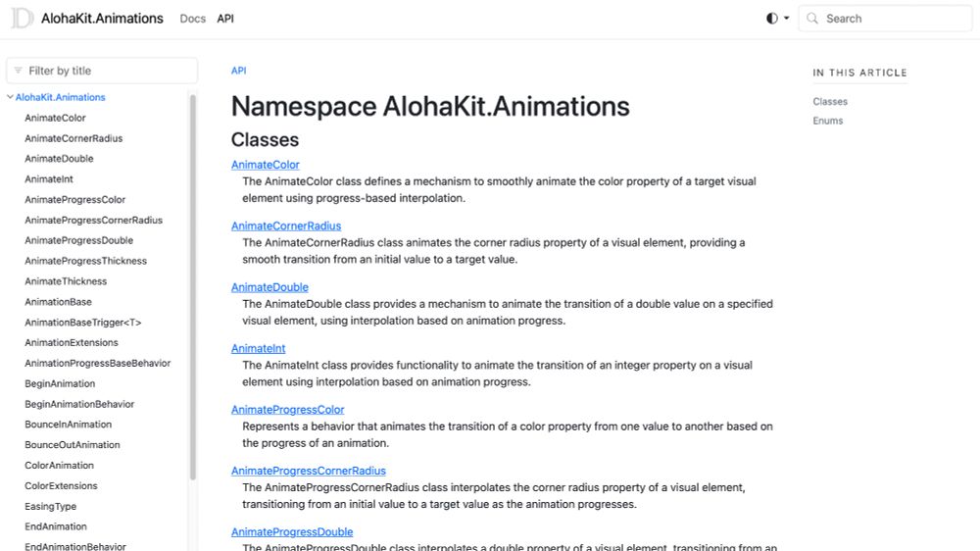Select AnimationProgressBaseBehavior in sidebar tree

click(x=97, y=363)
